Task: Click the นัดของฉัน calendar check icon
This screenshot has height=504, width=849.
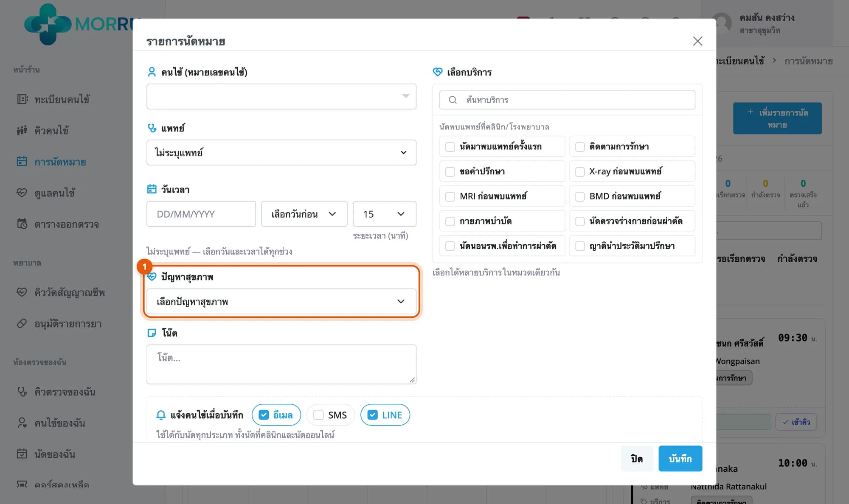Action: (x=22, y=454)
